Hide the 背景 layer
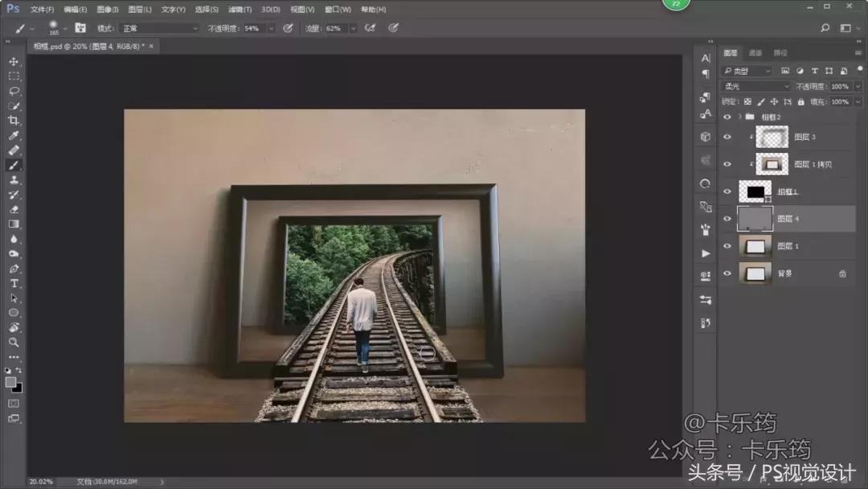Image resolution: width=868 pixels, height=489 pixels. (727, 273)
